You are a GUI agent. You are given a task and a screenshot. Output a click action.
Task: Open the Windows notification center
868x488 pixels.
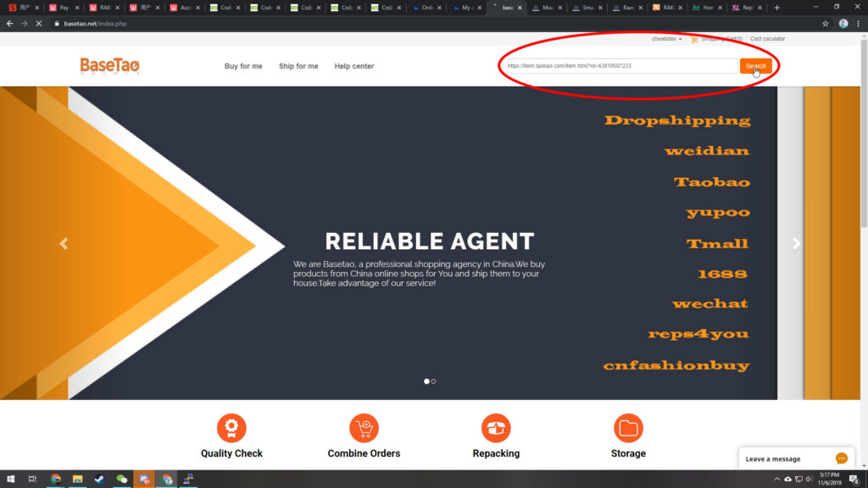(x=854, y=480)
